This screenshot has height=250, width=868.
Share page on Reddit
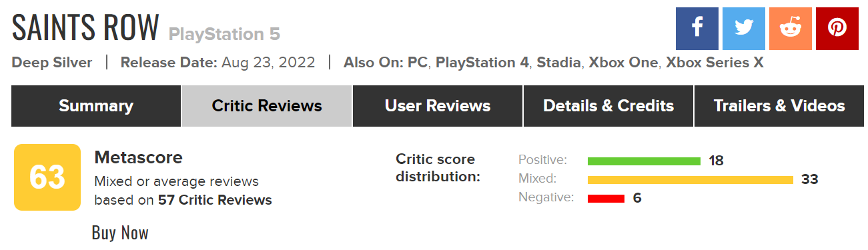(x=791, y=28)
